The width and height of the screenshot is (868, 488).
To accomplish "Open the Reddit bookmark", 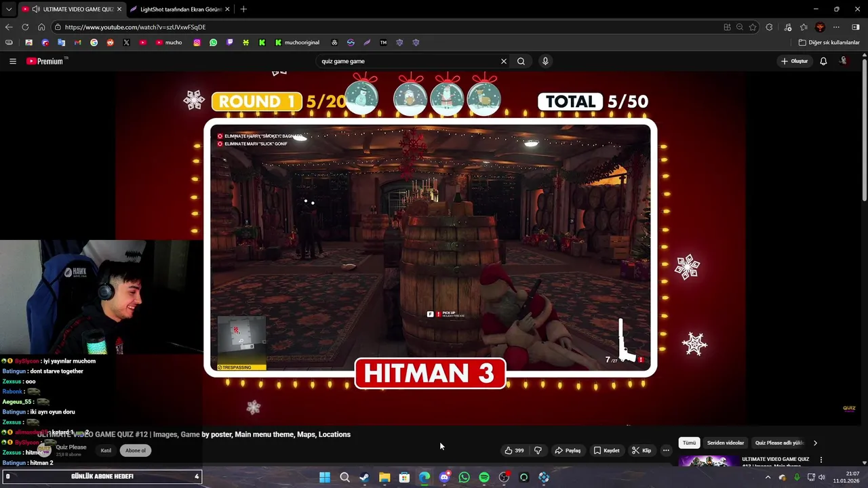I will pos(110,42).
